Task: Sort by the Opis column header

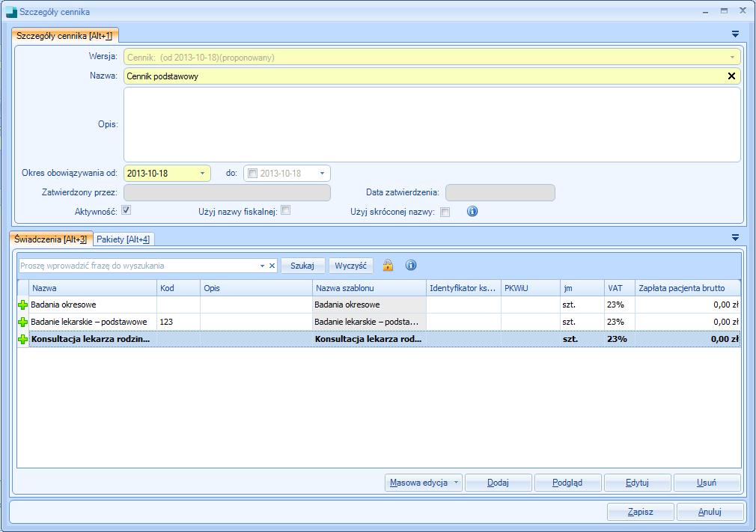Action: 256,288
